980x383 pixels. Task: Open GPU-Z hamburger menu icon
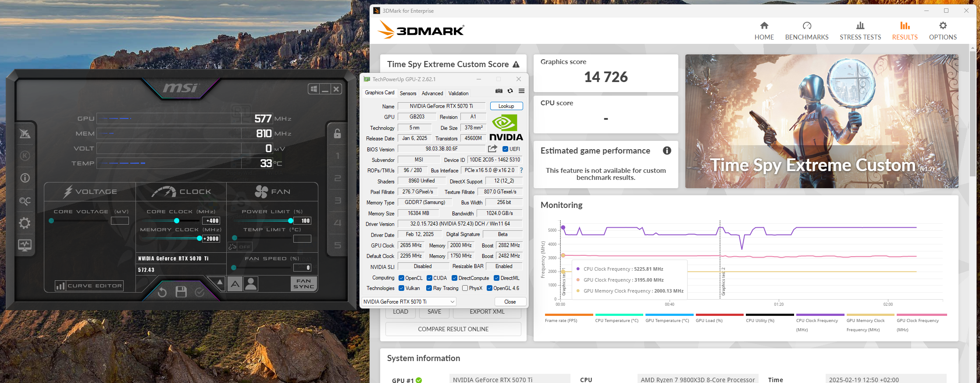521,91
